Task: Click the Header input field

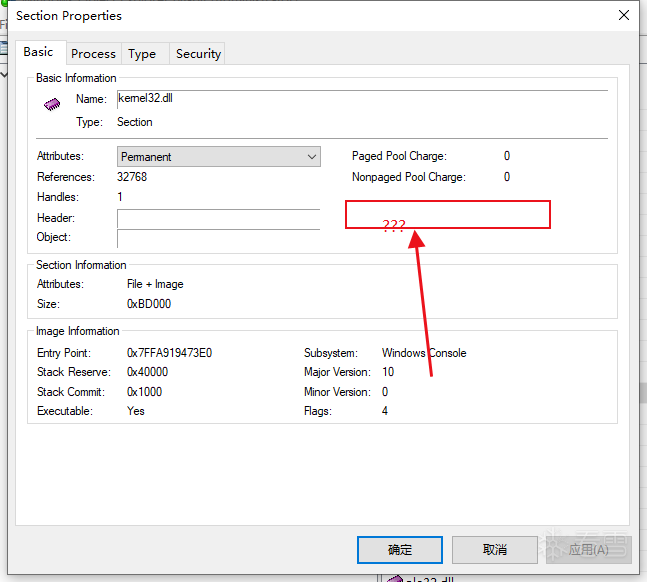Action: (x=218, y=218)
